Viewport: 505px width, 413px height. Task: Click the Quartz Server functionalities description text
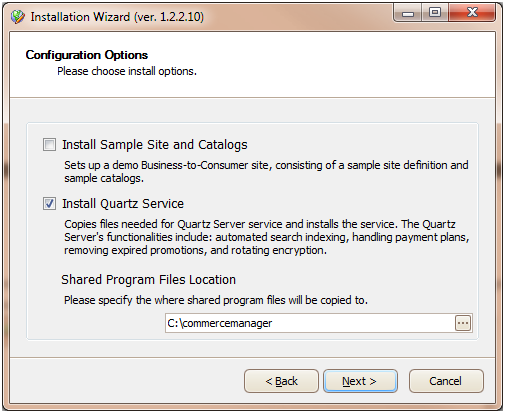267,237
